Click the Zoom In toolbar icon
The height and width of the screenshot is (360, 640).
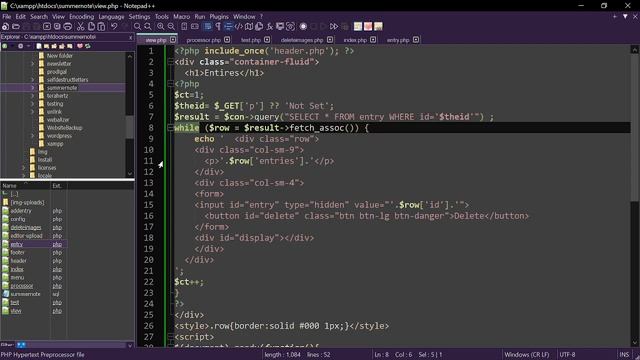click(x=161, y=27)
